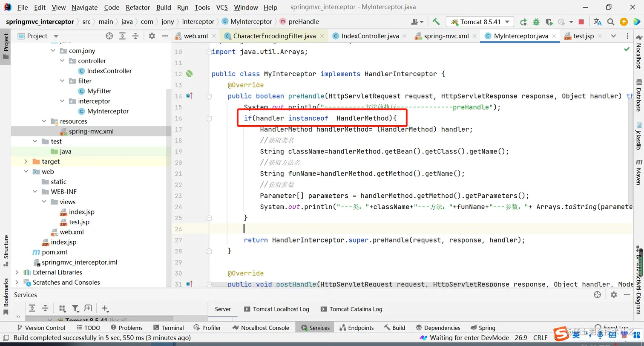Viewport: 644px width, 346px height.
Task: Expand all services in the Services panel
Action: pos(32,308)
